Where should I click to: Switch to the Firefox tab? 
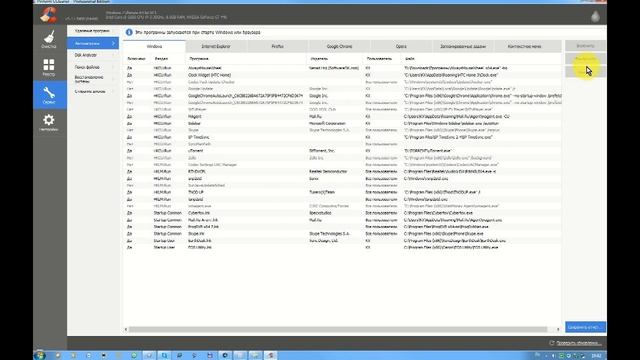pyautogui.click(x=278, y=47)
